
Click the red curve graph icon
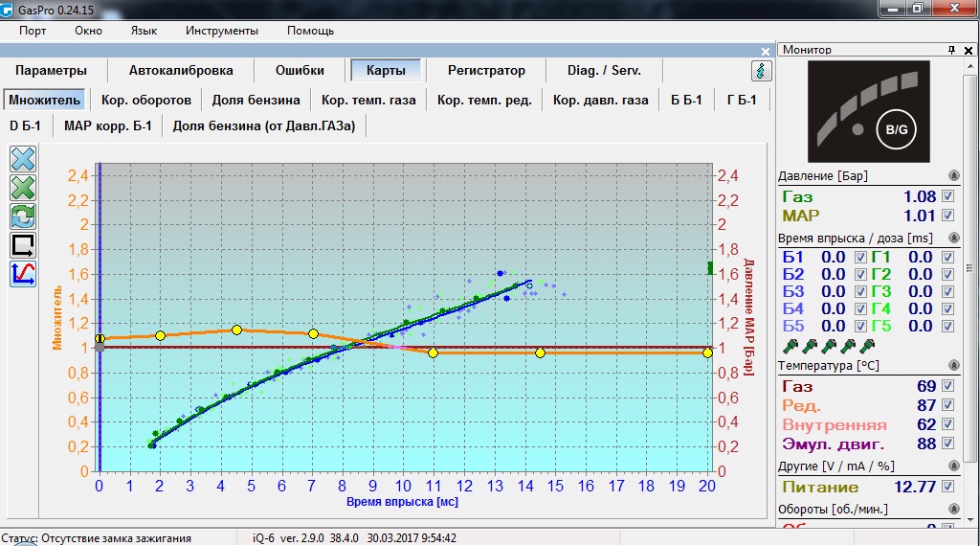(x=23, y=274)
